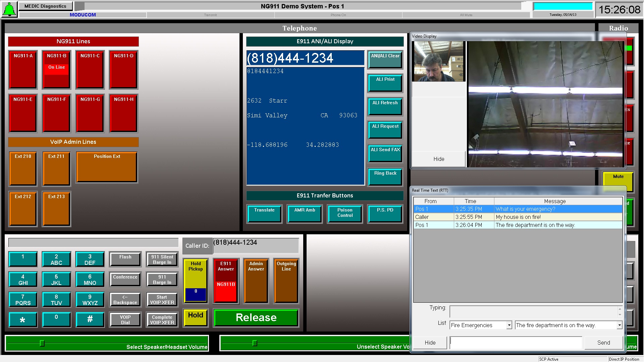644x362 pixels.
Task: Select the NG911-B On Line button
Action: [56, 69]
